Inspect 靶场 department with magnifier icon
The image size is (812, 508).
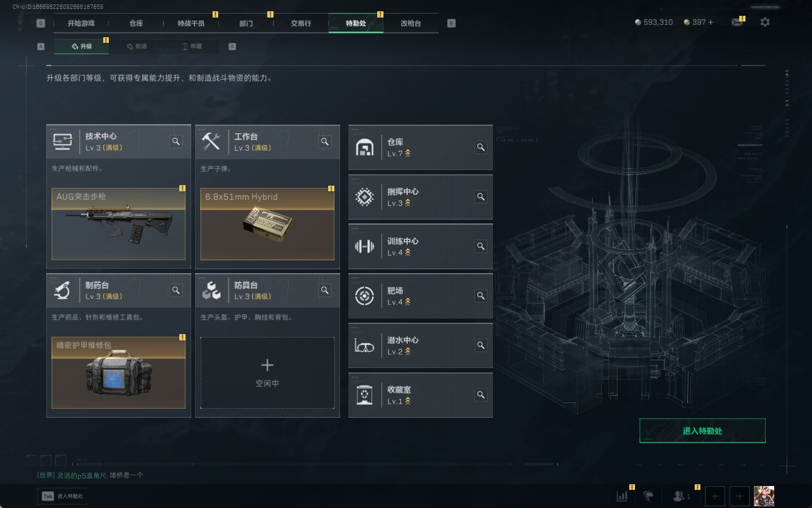481,296
